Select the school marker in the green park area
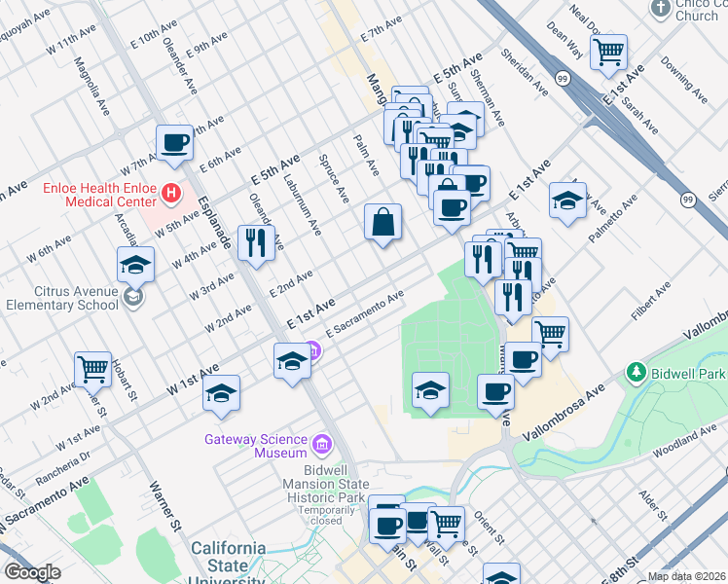This screenshot has width=728, height=584. click(430, 391)
